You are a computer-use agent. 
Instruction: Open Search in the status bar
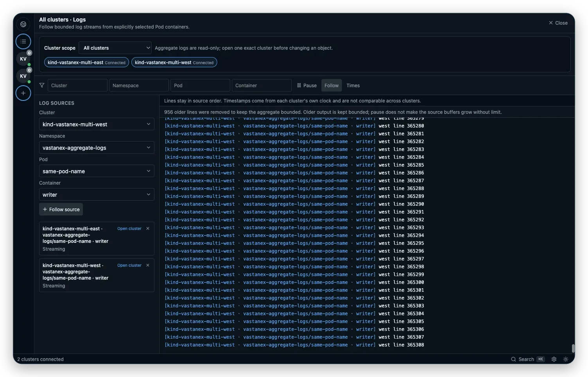point(528,359)
